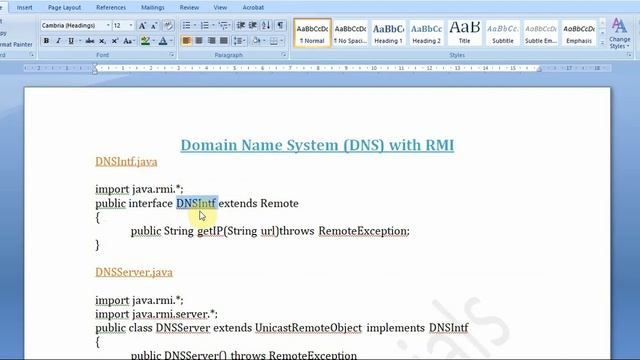The width and height of the screenshot is (640, 360).
Task: Click Shrink Font icon
Action: pos(154,26)
